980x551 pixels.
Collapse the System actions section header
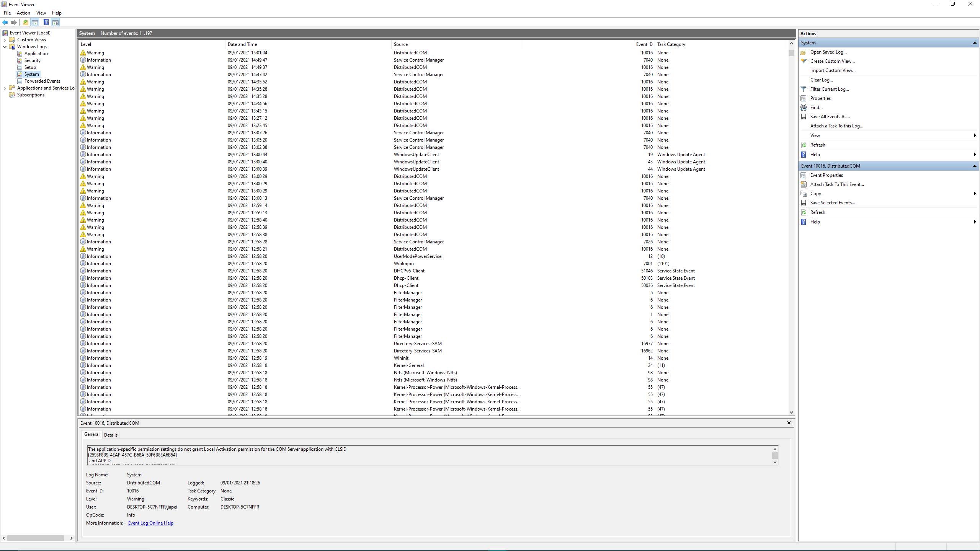tap(974, 43)
